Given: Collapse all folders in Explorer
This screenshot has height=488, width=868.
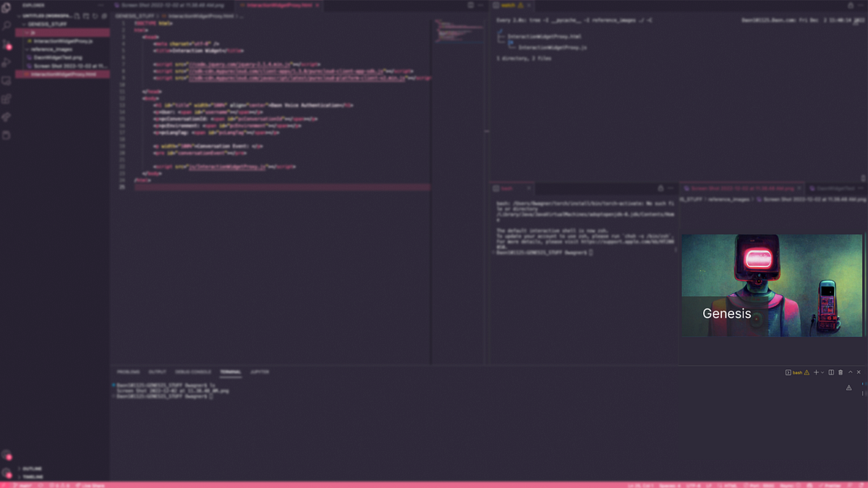Looking at the screenshot, I should (104, 16).
